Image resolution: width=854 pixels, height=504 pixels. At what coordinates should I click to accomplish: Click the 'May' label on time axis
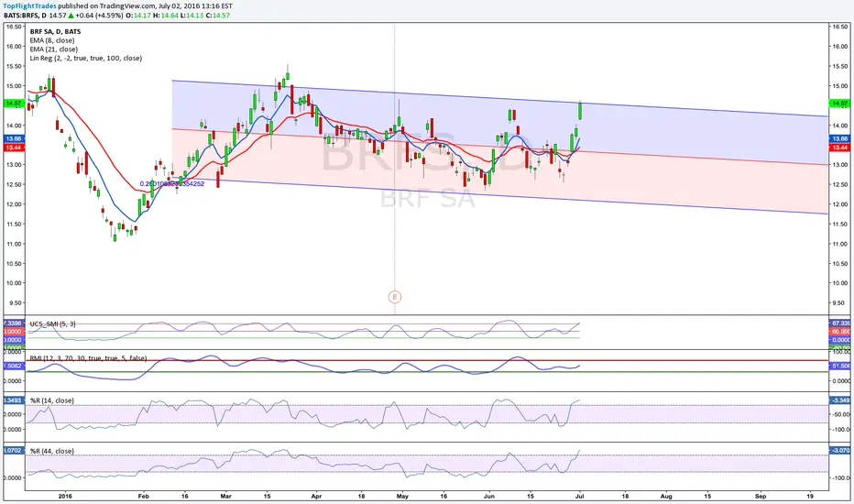(x=402, y=497)
